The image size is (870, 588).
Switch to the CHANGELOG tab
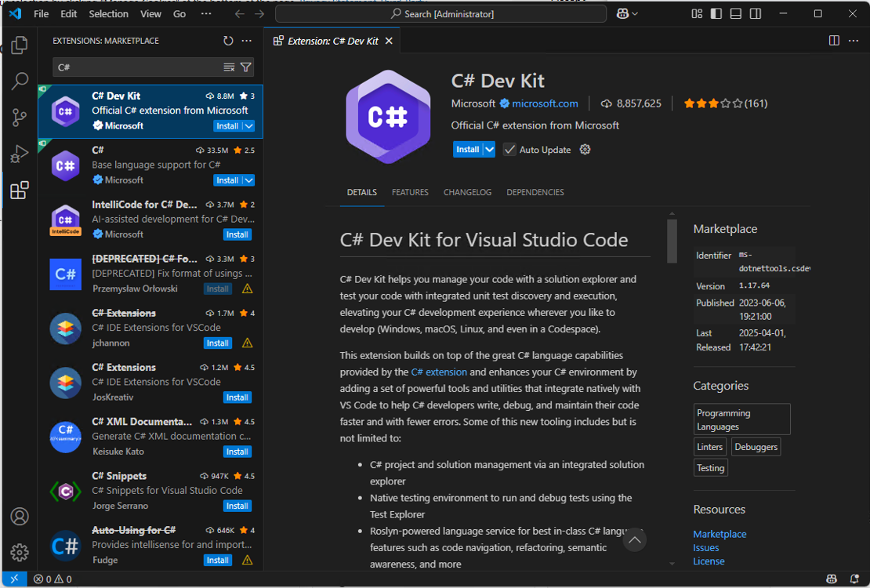click(467, 192)
